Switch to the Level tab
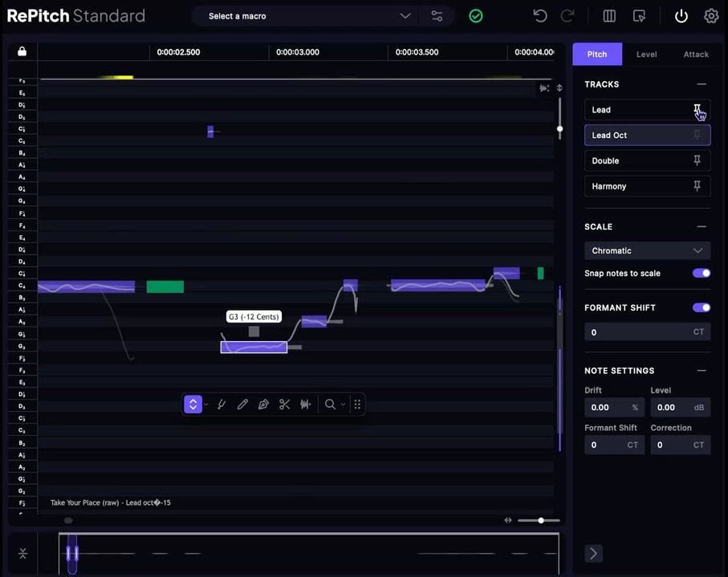This screenshot has height=577, width=728. [x=646, y=55]
